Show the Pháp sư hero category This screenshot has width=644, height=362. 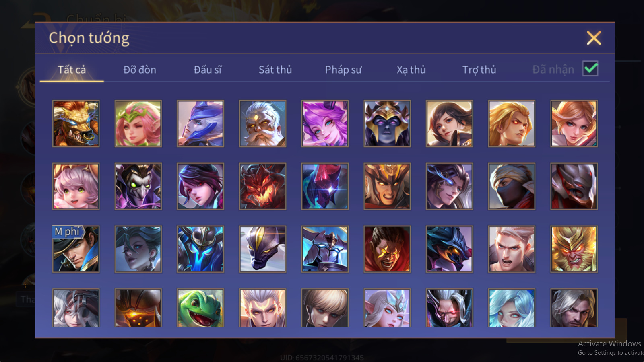pyautogui.click(x=343, y=70)
